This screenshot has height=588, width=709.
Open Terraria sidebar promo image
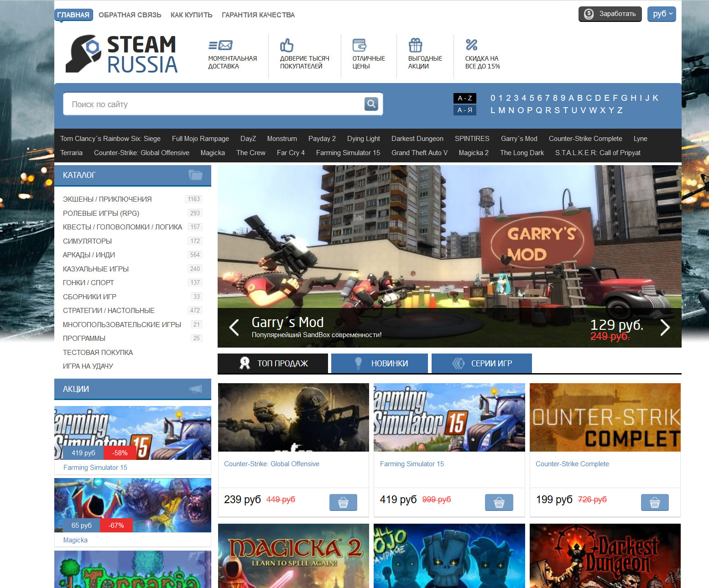(133, 569)
